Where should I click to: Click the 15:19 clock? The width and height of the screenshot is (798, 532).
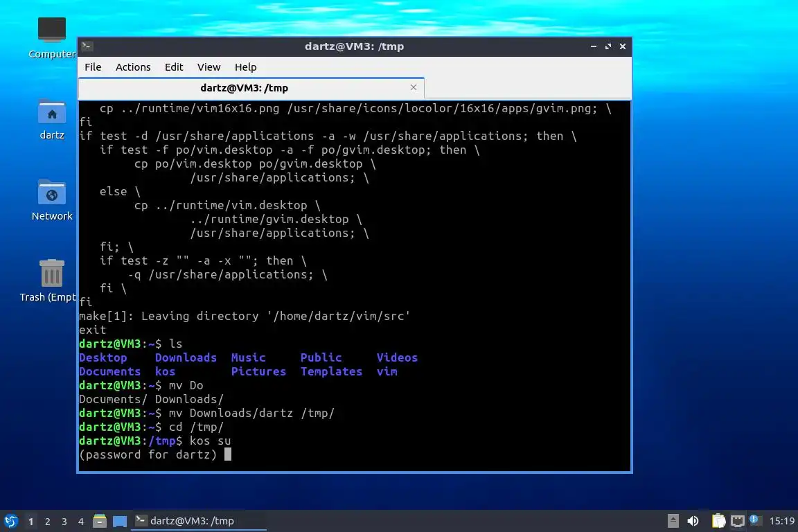click(x=781, y=521)
